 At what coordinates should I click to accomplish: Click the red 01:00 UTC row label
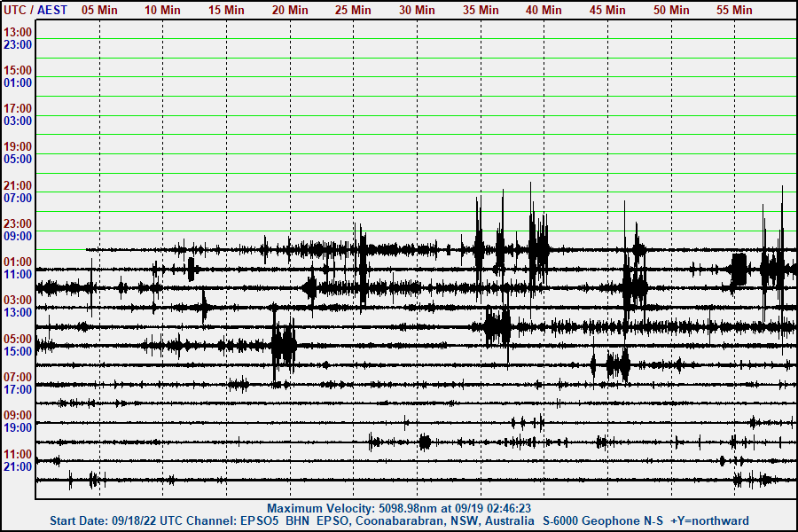[18, 262]
